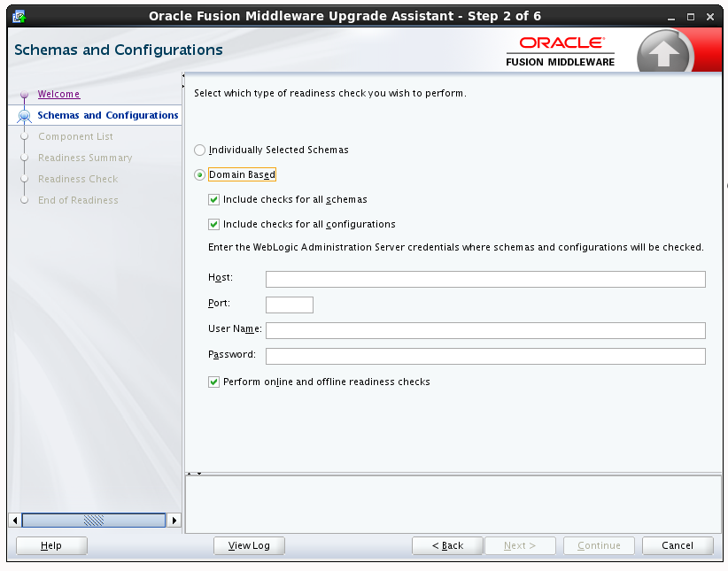Click the 'Select which type of readiness check' text
This screenshot has width=728, height=571.
click(x=330, y=93)
